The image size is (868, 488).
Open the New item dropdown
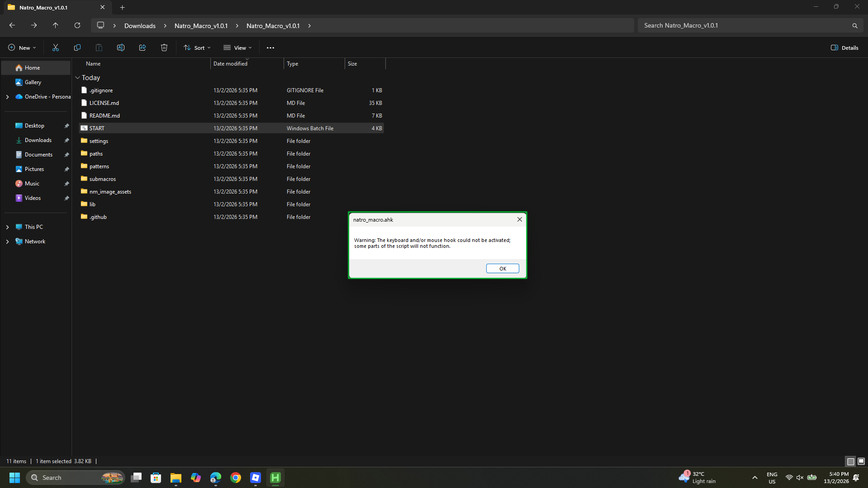pos(21,47)
